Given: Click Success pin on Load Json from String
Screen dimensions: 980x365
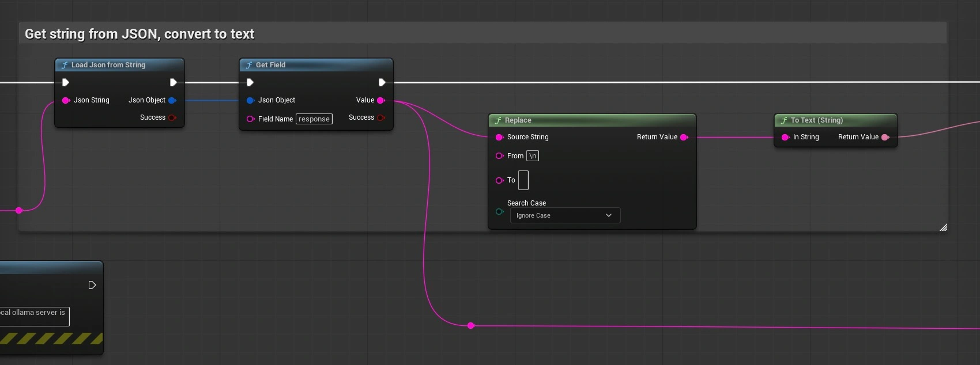Looking at the screenshot, I should click(x=172, y=117).
